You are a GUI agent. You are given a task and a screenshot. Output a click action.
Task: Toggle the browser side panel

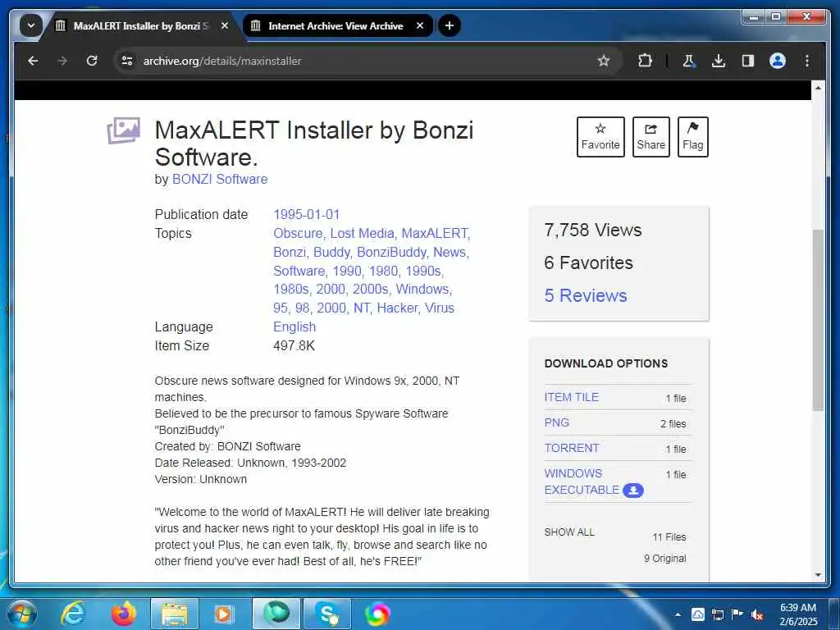pos(748,61)
